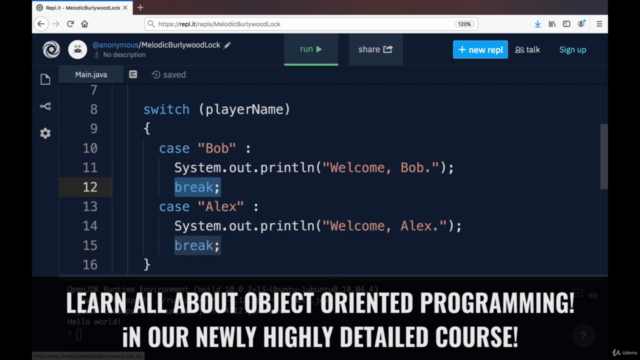Click the "Alex" case string

[221, 207]
